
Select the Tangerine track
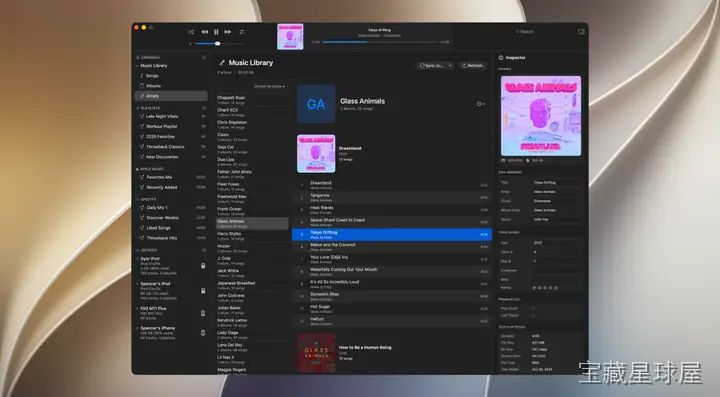click(392, 198)
